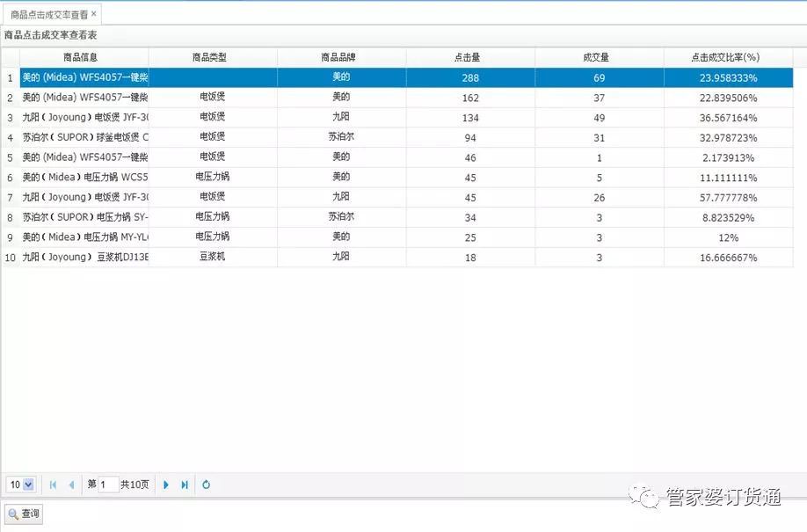Image resolution: width=807 pixels, height=532 pixels.
Task: Click the 点击量 134 cell
Action: [x=470, y=118]
